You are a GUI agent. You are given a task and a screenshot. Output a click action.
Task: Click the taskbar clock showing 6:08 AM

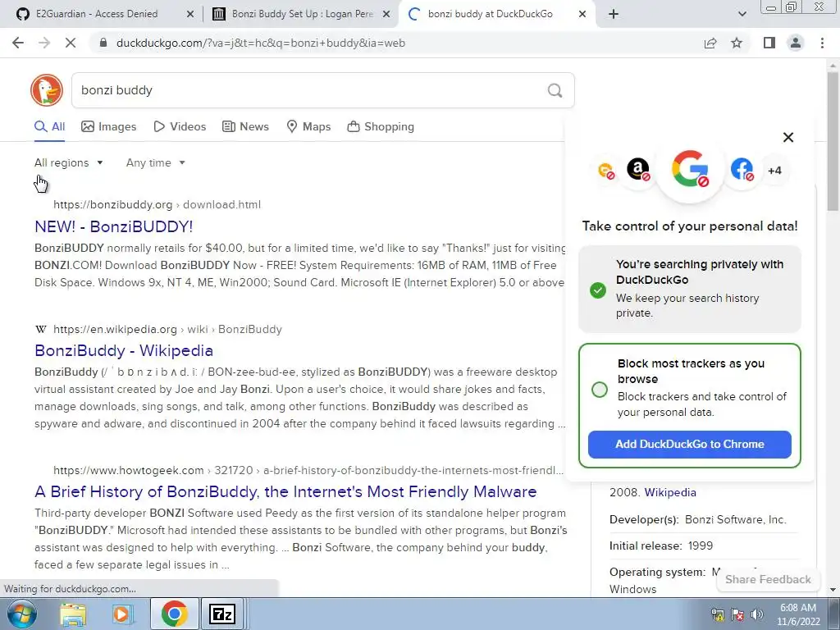(798, 614)
